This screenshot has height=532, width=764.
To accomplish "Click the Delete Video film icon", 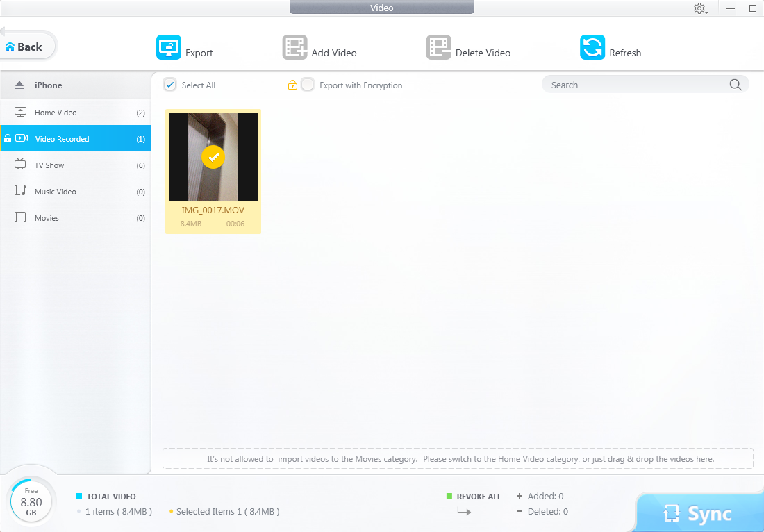I will pyautogui.click(x=438, y=48).
